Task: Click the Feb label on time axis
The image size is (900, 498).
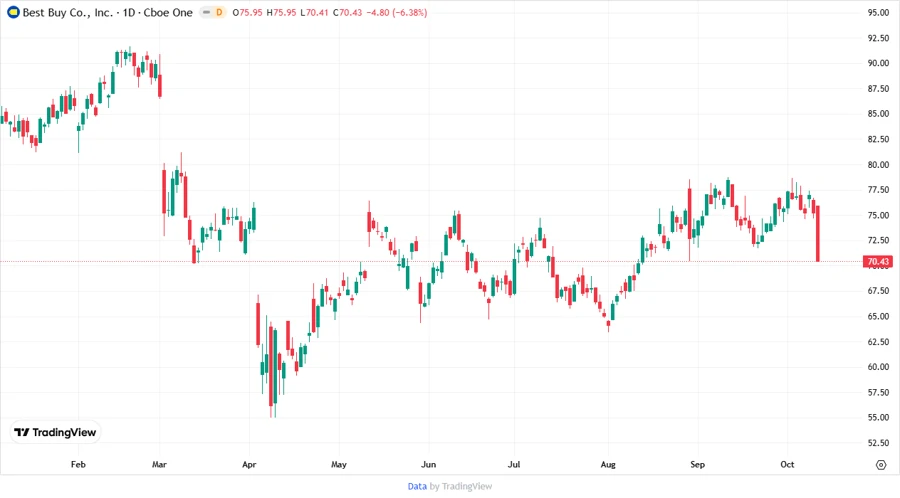Action: 78,464
